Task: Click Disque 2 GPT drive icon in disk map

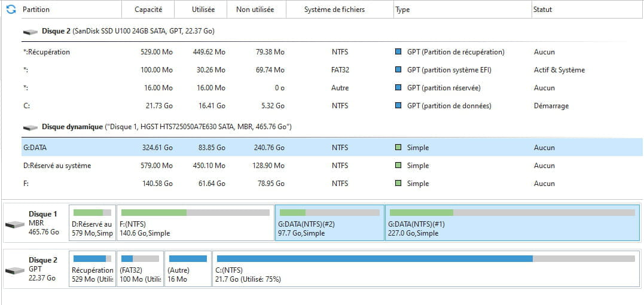Action: click(x=16, y=270)
